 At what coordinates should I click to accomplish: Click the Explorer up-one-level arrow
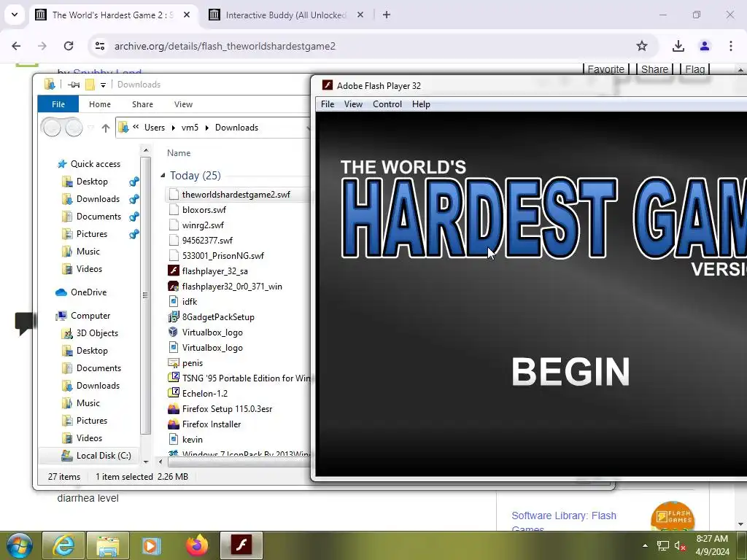click(x=106, y=128)
